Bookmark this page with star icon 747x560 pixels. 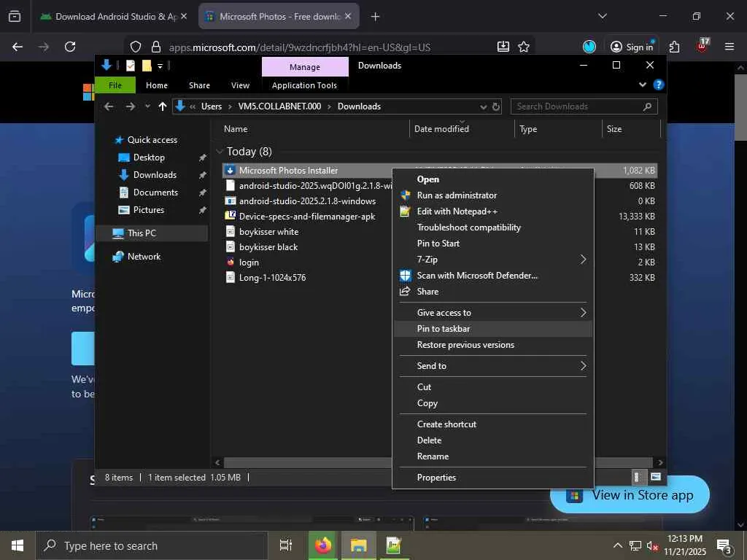(524, 47)
